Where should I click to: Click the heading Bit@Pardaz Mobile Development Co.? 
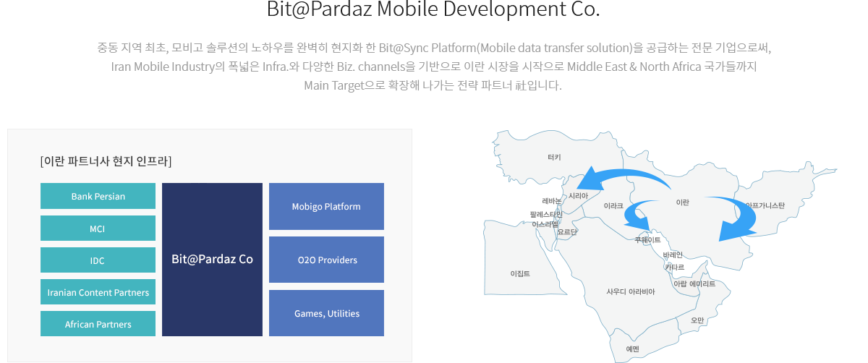(433, 10)
